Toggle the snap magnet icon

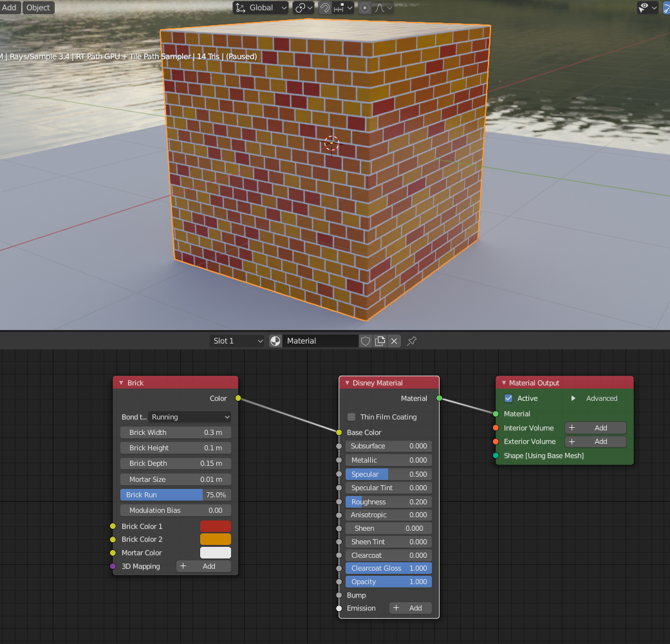[325, 8]
